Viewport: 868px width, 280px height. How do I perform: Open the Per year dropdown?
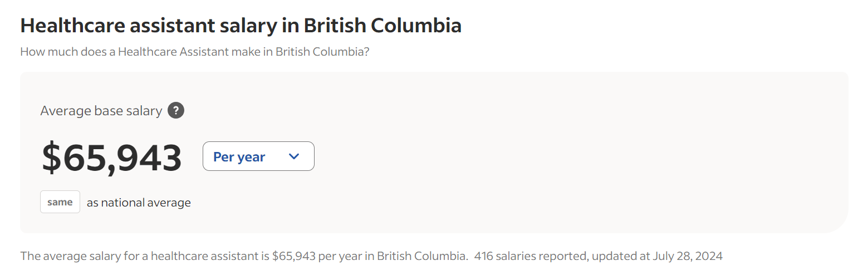258,156
